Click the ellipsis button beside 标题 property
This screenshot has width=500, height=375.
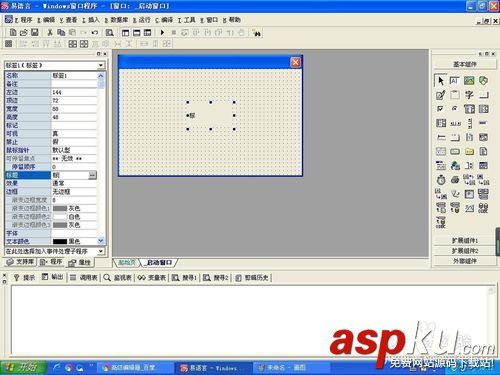click(x=92, y=175)
